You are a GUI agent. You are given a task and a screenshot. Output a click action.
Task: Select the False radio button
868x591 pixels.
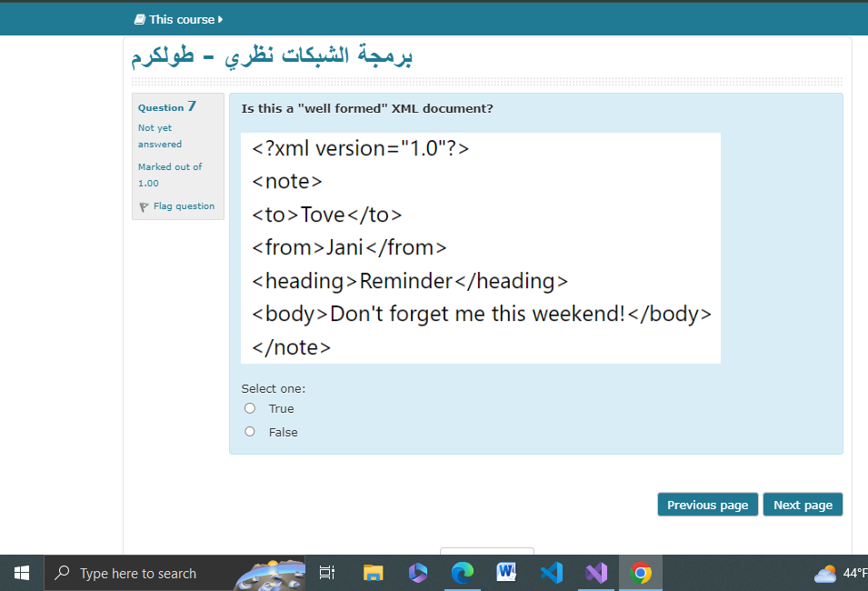click(250, 431)
